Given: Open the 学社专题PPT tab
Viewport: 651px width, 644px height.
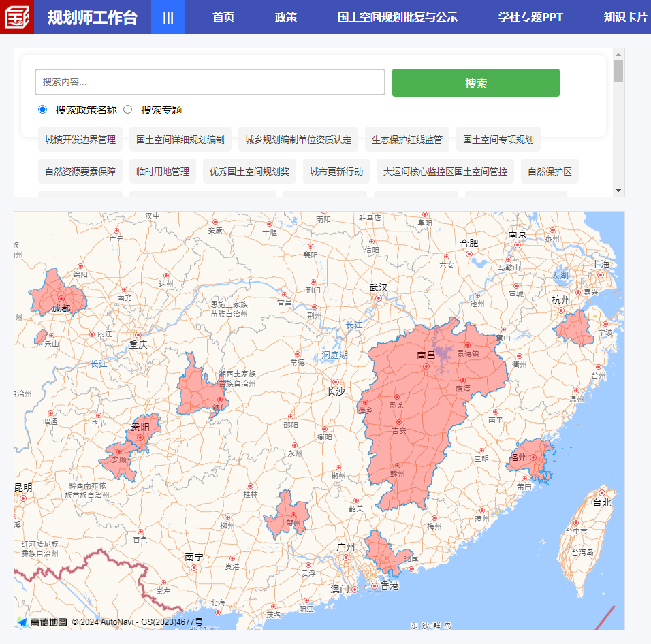Looking at the screenshot, I should click(530, 18).
